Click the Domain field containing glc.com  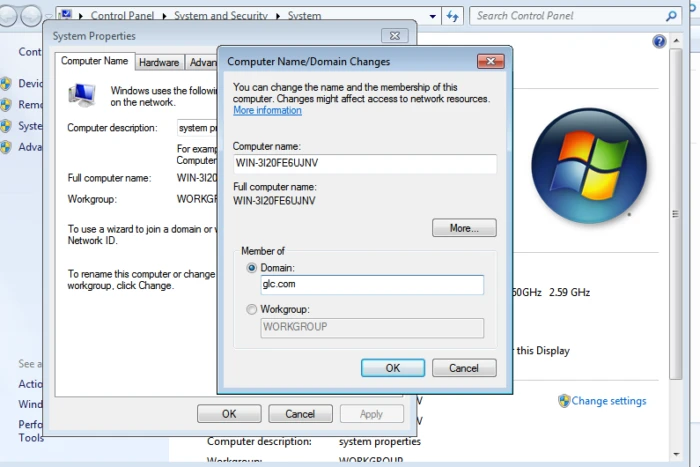pos(372,285)
